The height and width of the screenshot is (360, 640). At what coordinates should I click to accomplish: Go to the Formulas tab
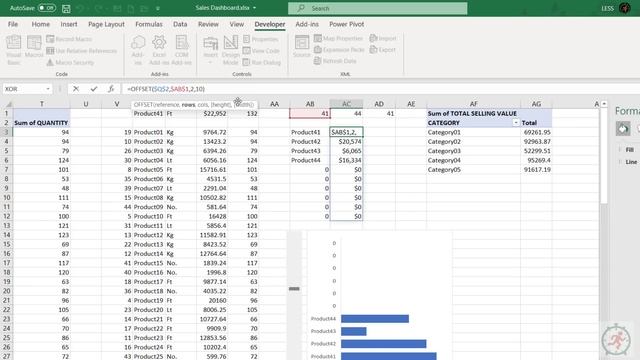149,24
